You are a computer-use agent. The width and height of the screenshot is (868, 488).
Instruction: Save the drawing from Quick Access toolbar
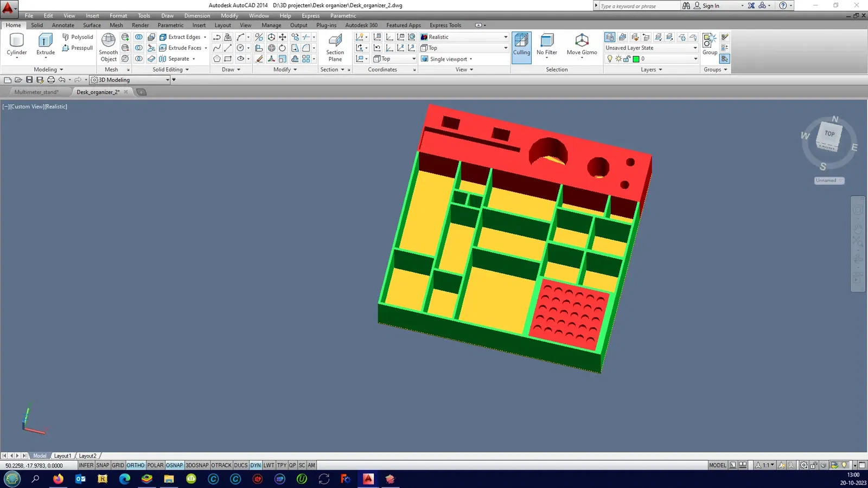pos(29,80)
